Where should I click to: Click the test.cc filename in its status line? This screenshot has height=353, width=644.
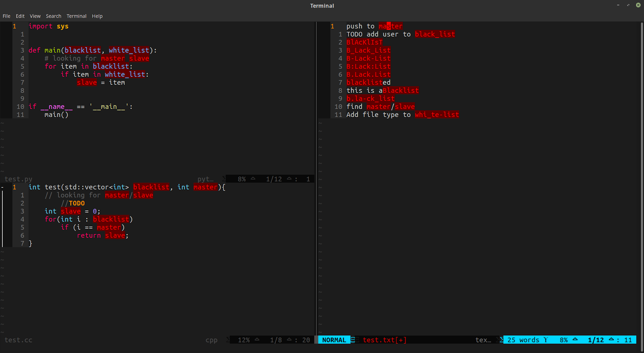click(x=19, y=340)
